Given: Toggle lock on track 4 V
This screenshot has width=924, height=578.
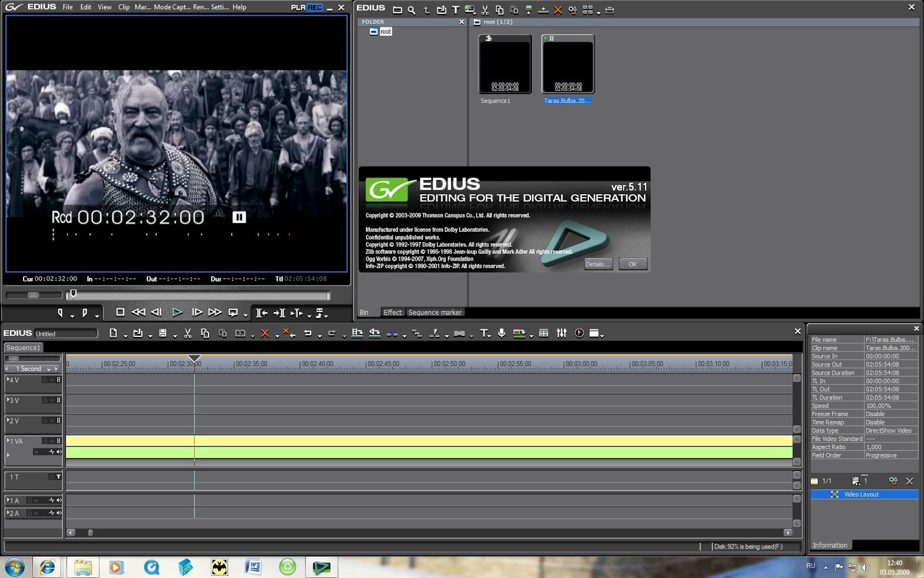Looking at the screenshot, I should [45, 380].
